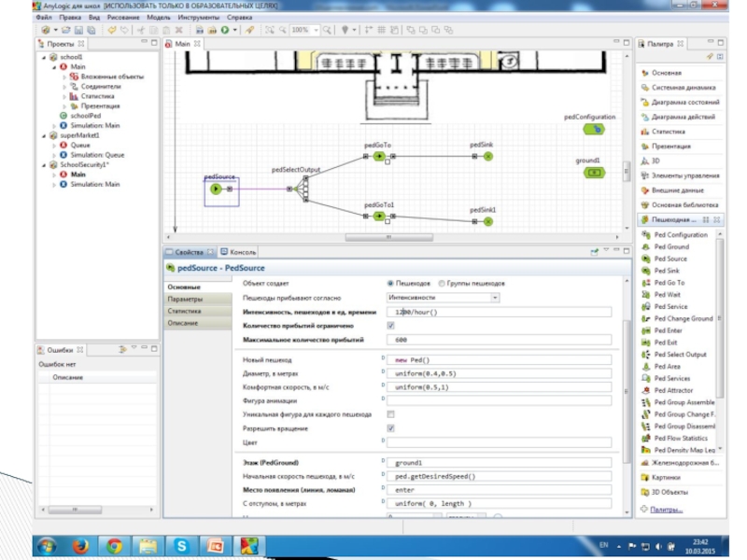Pick Ped Service from the palette

click(x=670, y=306)
